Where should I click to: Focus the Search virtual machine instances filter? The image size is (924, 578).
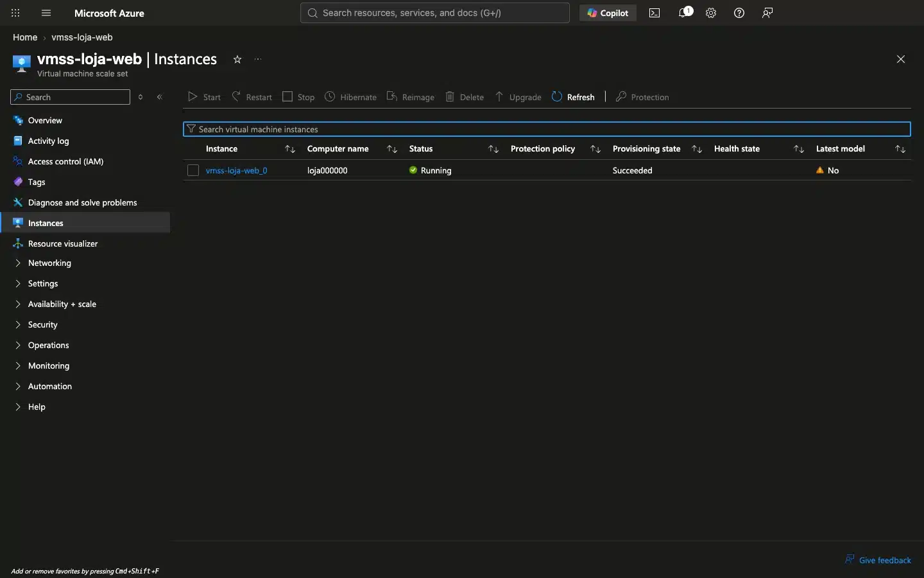[547, 129]
